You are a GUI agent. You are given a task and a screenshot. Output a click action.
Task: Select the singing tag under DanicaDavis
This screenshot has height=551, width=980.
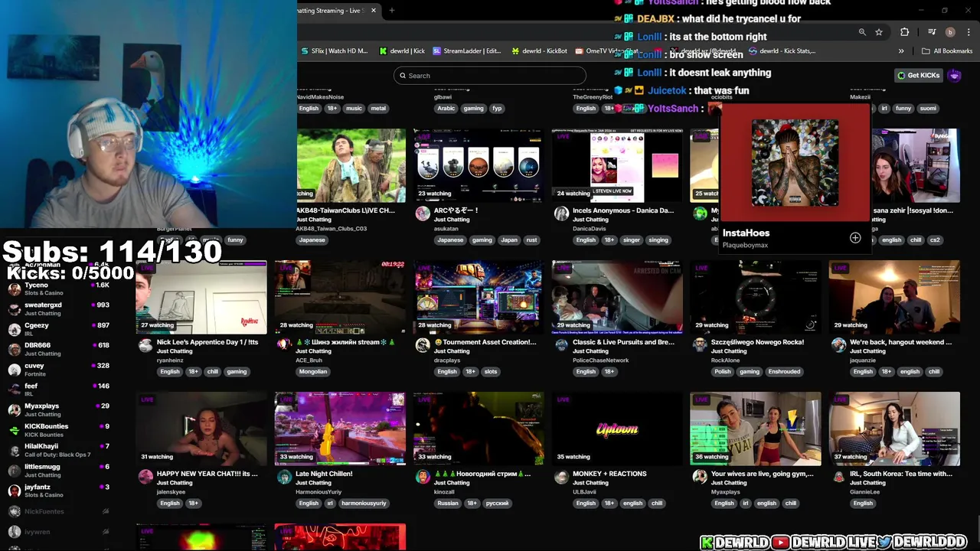(658, 240)
